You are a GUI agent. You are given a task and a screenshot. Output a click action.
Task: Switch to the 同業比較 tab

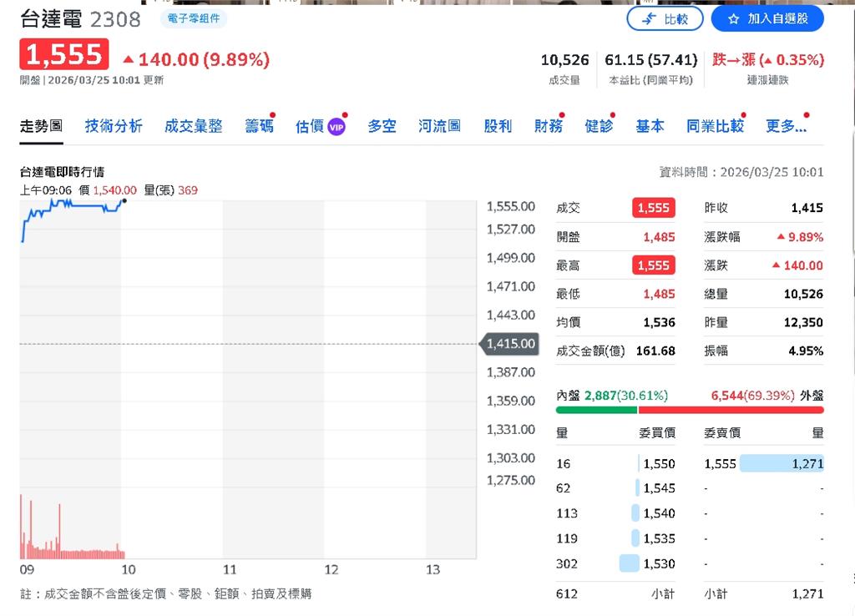[x=715, y=126]
